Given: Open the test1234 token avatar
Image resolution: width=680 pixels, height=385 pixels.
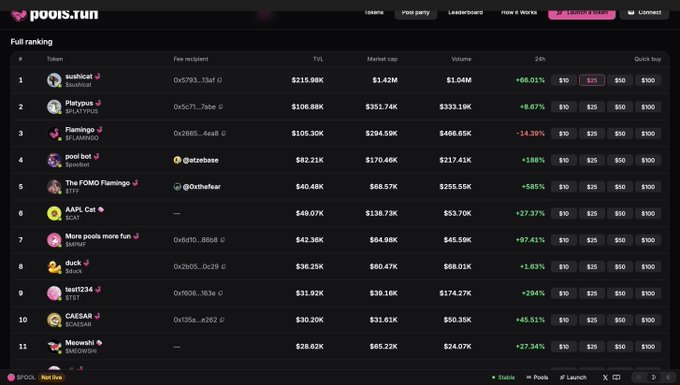Looking at the screenshot, I should (x=54, y=293).
